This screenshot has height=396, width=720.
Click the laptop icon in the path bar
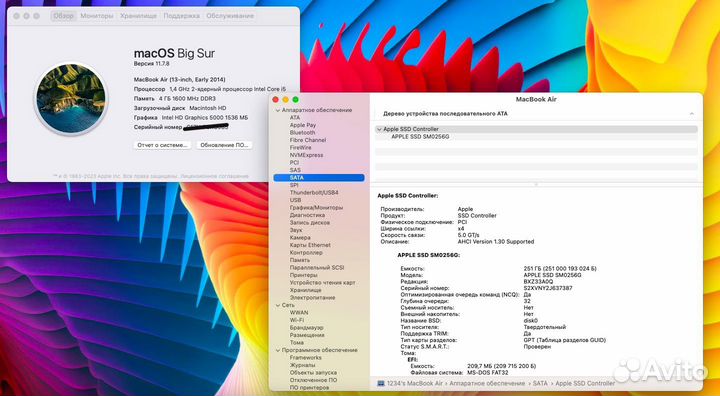click(381, 383)
